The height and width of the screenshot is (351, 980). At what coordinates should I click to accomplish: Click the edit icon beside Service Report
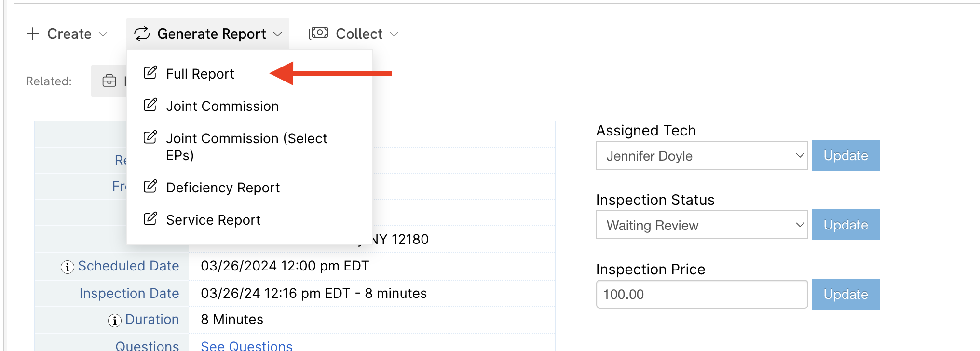150,219
